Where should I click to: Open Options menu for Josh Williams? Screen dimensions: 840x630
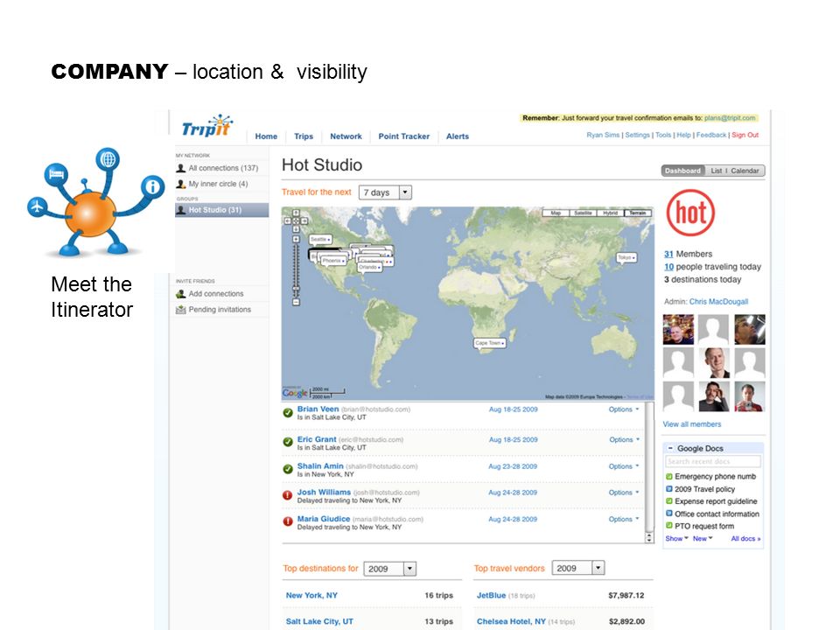624,493
